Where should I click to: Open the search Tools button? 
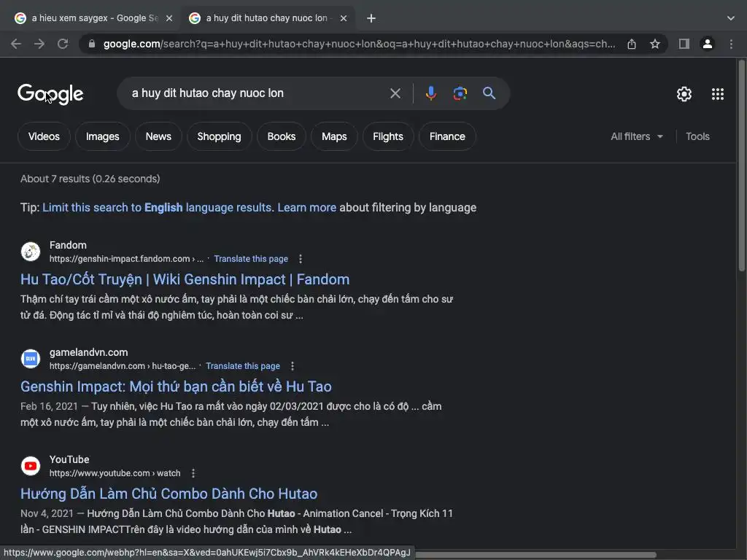[697, 136]
